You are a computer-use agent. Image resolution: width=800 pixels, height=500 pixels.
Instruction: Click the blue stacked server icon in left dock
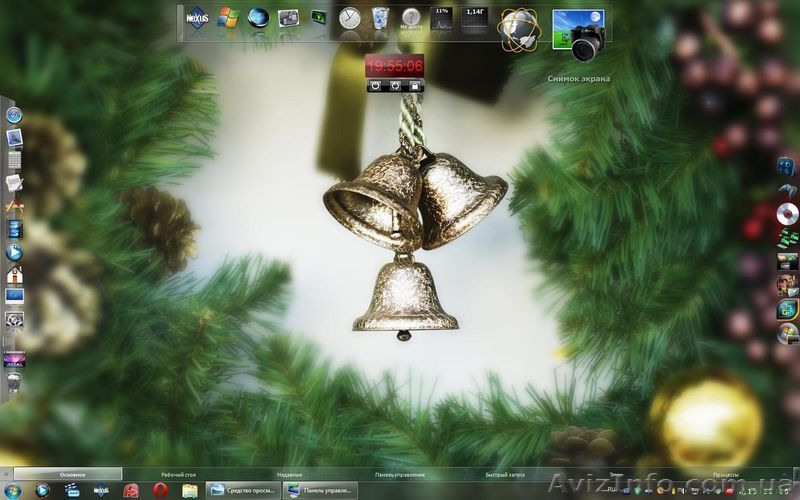[14, 229]
